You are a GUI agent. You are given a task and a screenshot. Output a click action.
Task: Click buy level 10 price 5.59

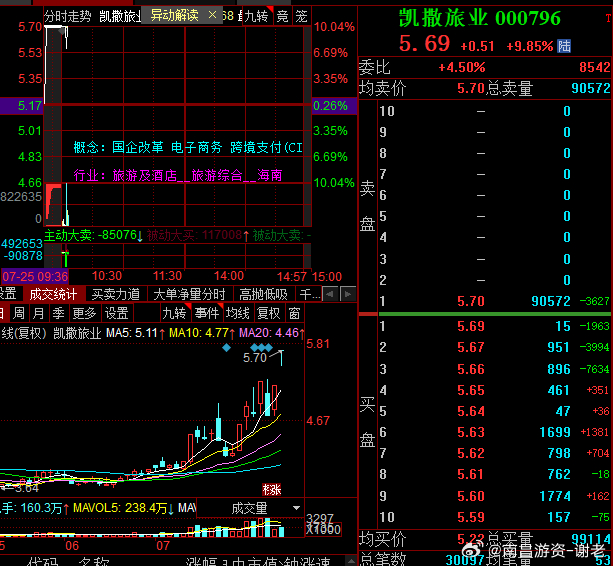[471, 518]
